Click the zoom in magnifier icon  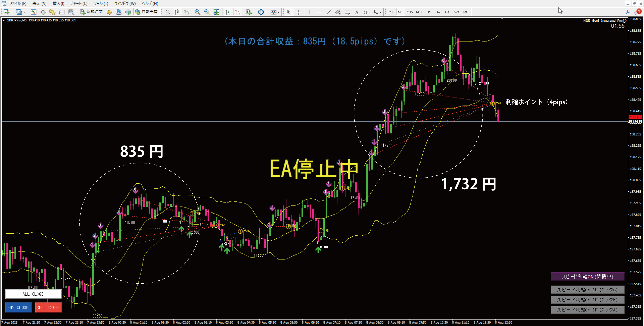coord(197,12)
